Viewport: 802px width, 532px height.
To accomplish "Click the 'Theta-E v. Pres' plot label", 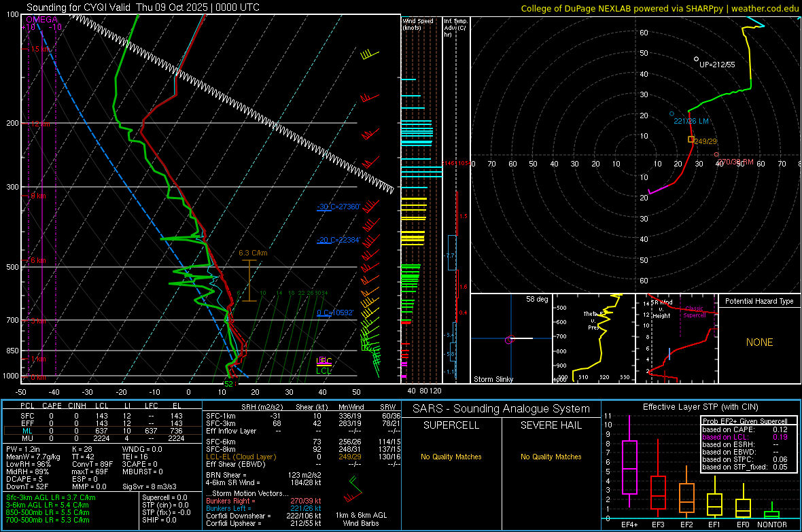I will pyautogui.click(x=593, y=320).
